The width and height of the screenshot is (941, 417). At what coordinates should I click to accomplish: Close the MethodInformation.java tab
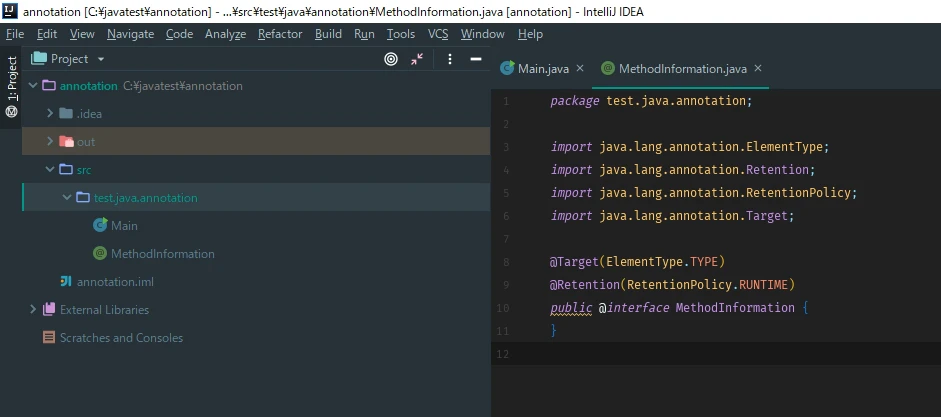click(758, 68)
